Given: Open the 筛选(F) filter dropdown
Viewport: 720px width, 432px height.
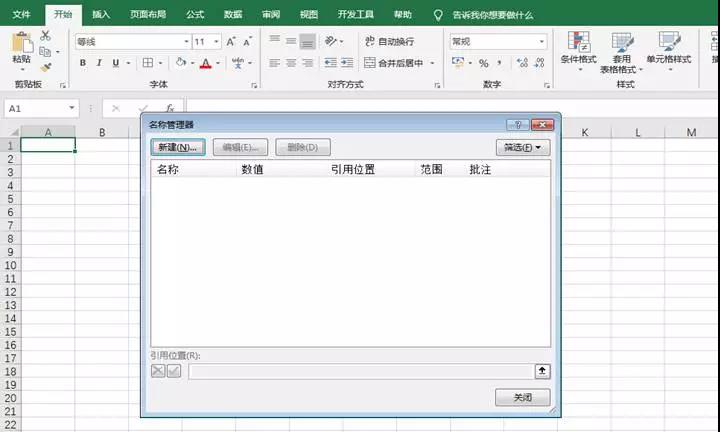Looking at the screenshot, I should point(523,147).
